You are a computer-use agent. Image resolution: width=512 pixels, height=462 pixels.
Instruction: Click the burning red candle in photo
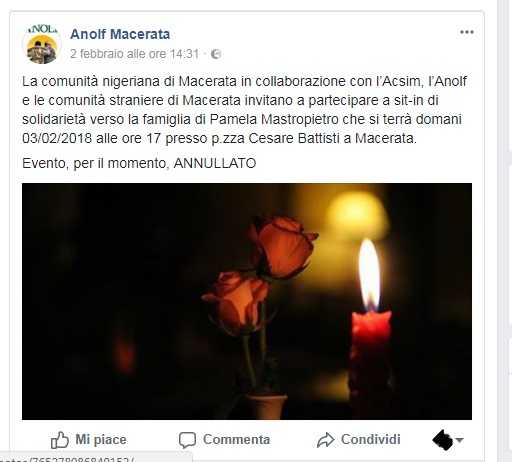(x=371, y=327)
